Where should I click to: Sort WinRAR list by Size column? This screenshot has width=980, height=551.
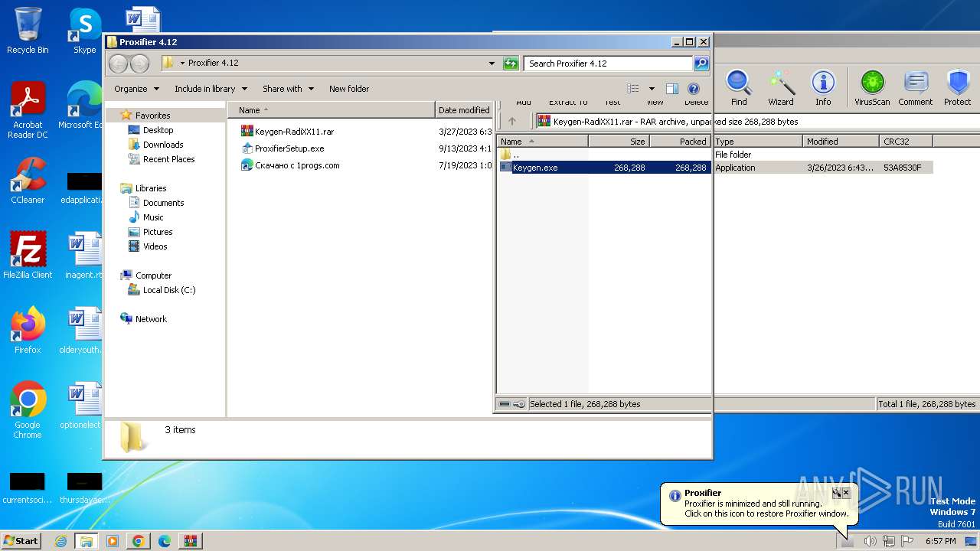(619, 142)
